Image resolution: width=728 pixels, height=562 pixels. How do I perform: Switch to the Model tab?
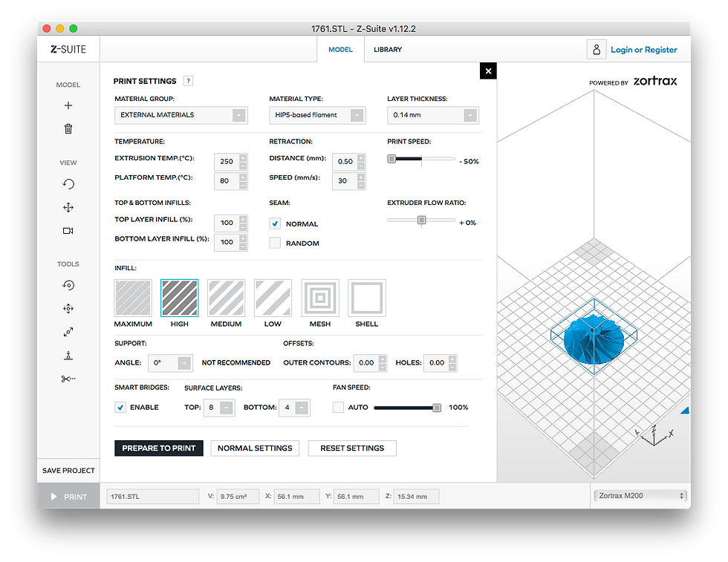point(340,49)
